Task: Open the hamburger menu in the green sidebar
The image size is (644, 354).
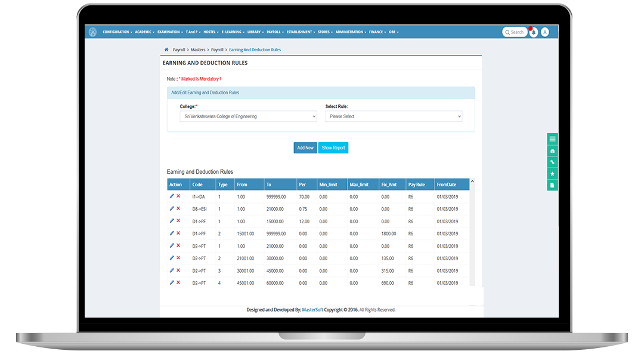Action: coord(552,138)
